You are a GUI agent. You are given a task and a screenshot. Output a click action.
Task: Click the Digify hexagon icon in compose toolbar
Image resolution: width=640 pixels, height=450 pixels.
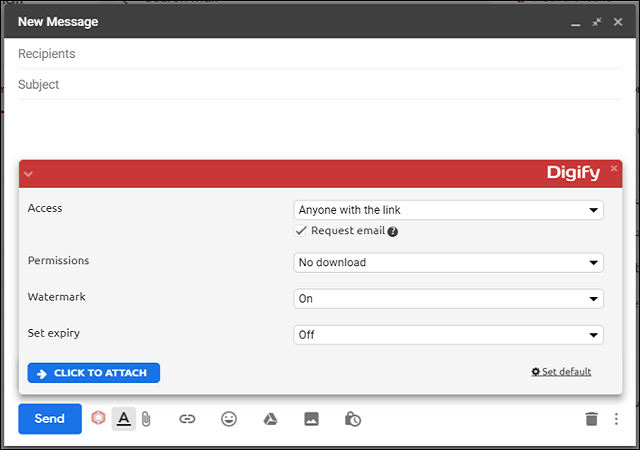pyautogui.click(x=98, y=418)
